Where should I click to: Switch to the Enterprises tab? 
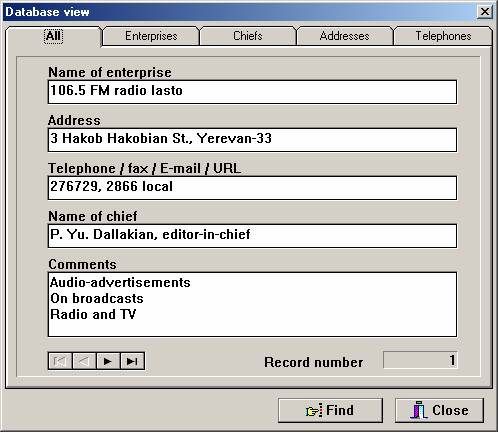pyautogui.click(x=151, y=36)
